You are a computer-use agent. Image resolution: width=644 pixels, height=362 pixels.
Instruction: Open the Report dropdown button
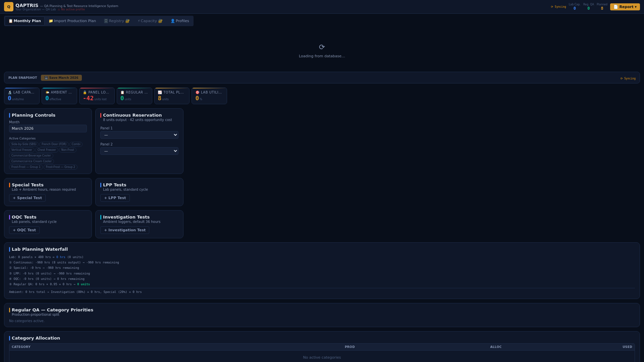click(625, 7)
